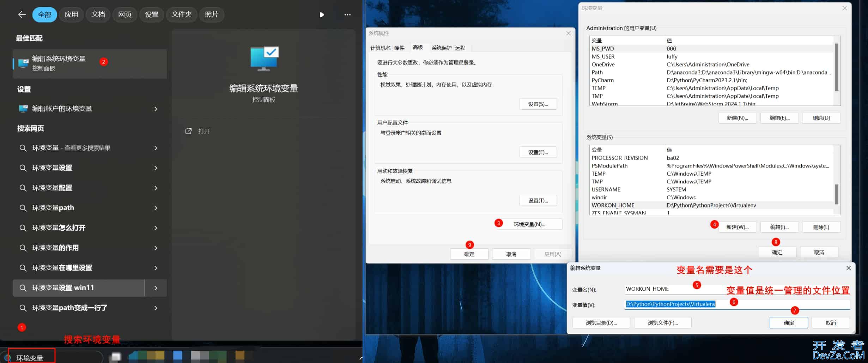Screen dimensions: 868x363
Task: Select WORKON_HOME row in system variables
Action: click(711, 205)
